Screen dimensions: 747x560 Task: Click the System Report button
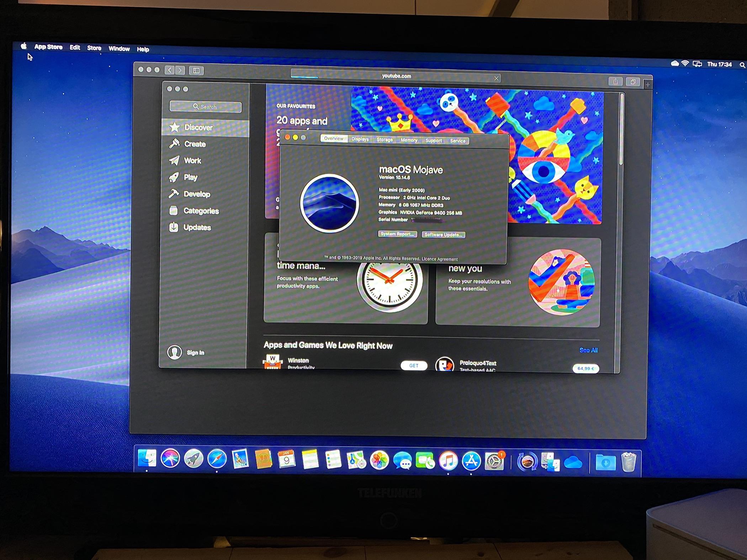click(397, 234)
